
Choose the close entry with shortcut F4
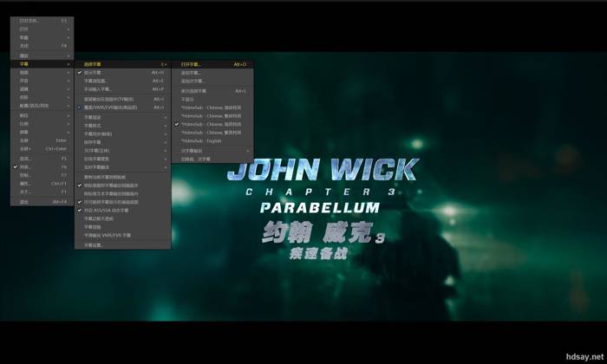42,46
